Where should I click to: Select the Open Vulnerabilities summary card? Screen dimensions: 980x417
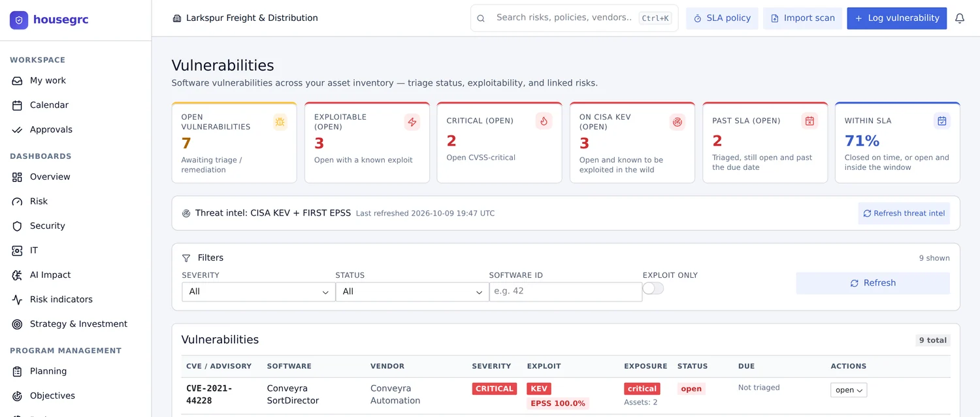tap(234, 142)
